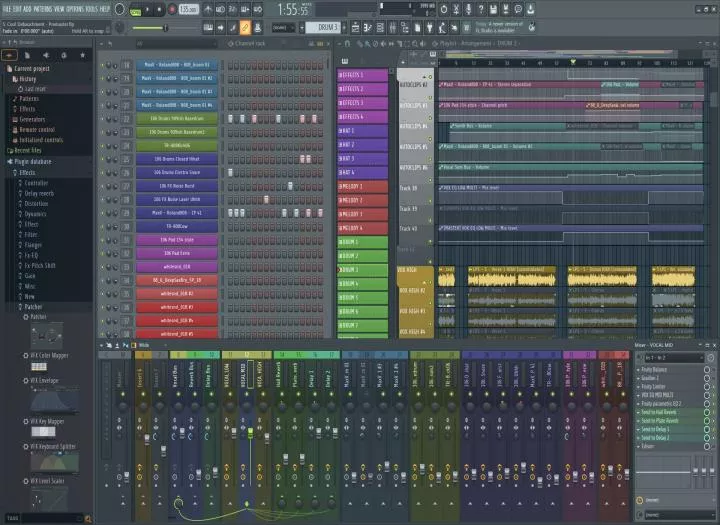The height and width of the screenshot is (525, 720).
Task: Toggle Fruity Balance effect on/off
Action: [x=707, y=369]
